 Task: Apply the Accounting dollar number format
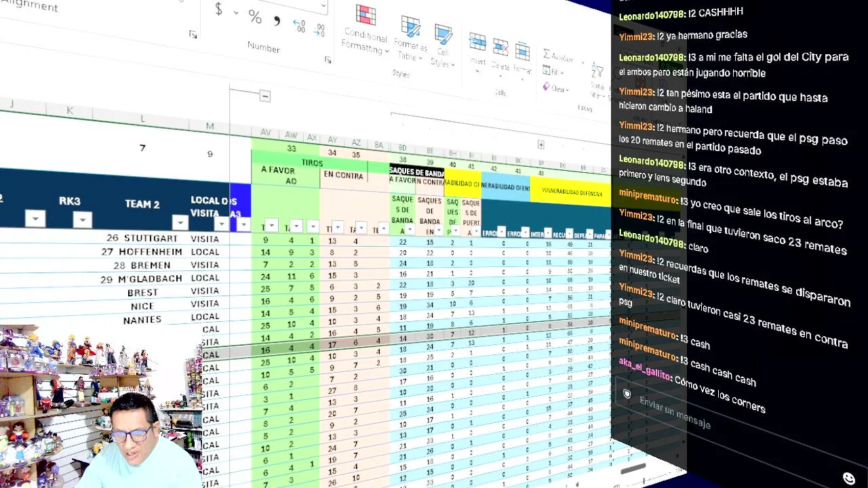tap(218, 9)
